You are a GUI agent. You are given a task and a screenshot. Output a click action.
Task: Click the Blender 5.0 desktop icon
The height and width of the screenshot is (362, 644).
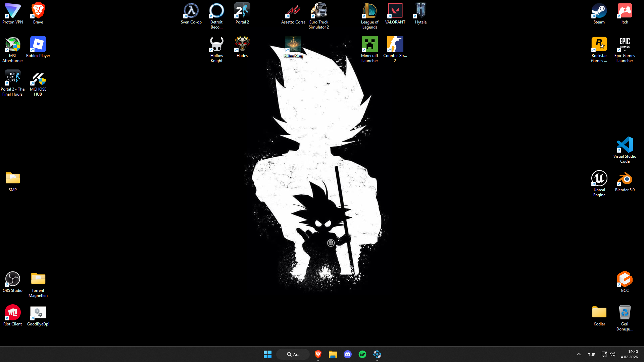[625, 181]
